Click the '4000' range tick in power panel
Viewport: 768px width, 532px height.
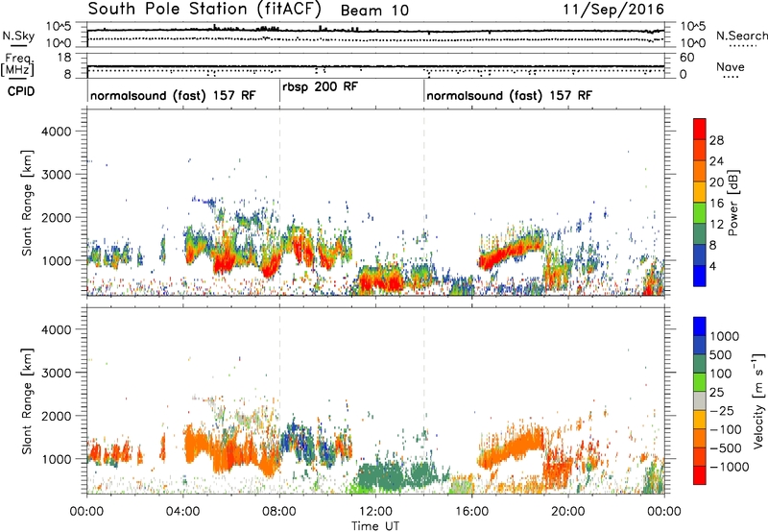tap(57, 132)
